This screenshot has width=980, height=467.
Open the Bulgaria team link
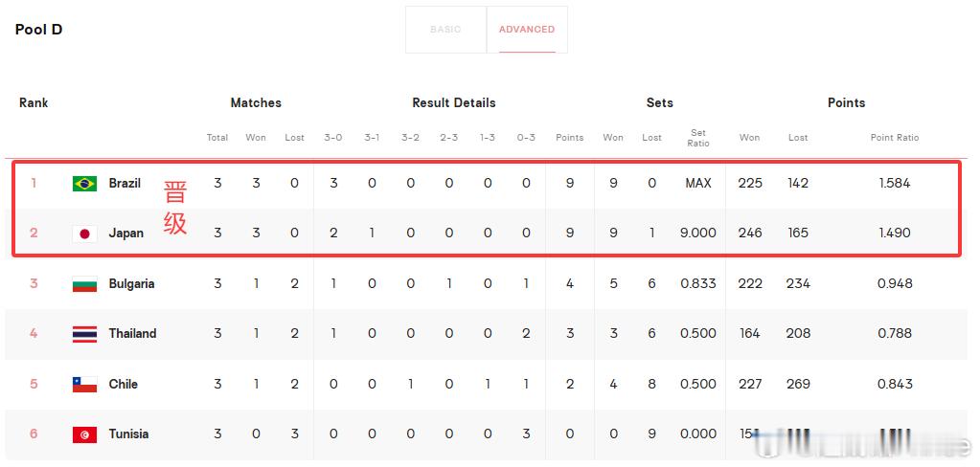point(131,283)
